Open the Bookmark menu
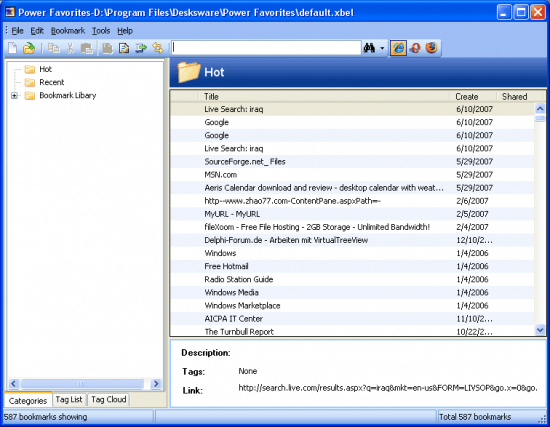The width and height of the screenshot is (550, 427). tap(68, 31)
